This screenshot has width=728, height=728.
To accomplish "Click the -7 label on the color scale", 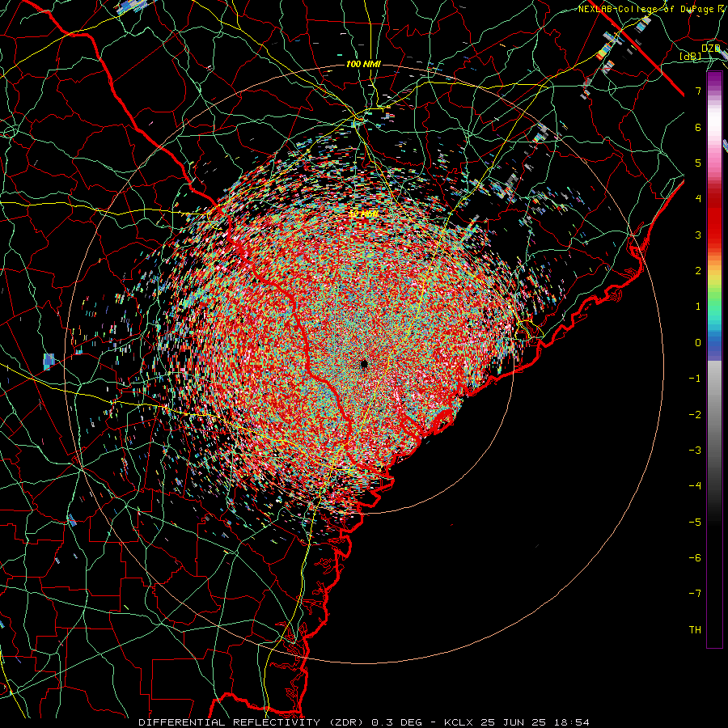I will point(695,594).
